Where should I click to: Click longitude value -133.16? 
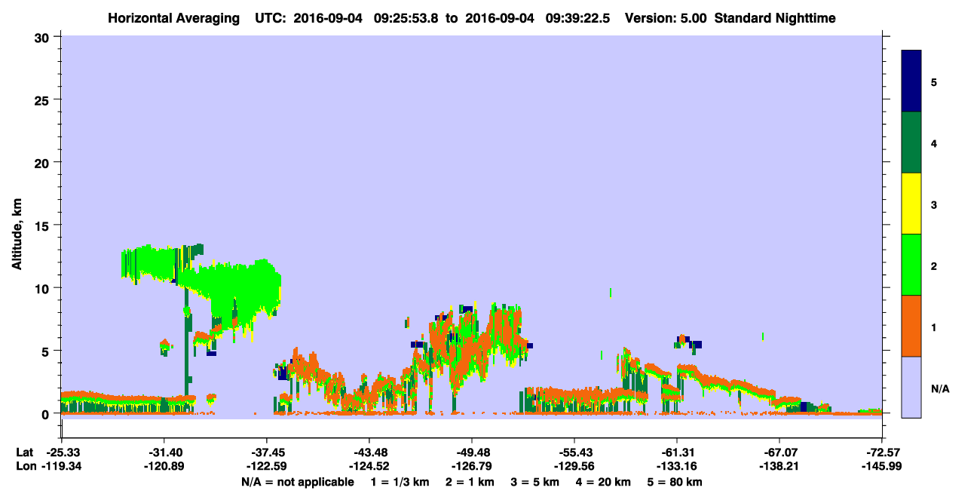click(677, 467)
